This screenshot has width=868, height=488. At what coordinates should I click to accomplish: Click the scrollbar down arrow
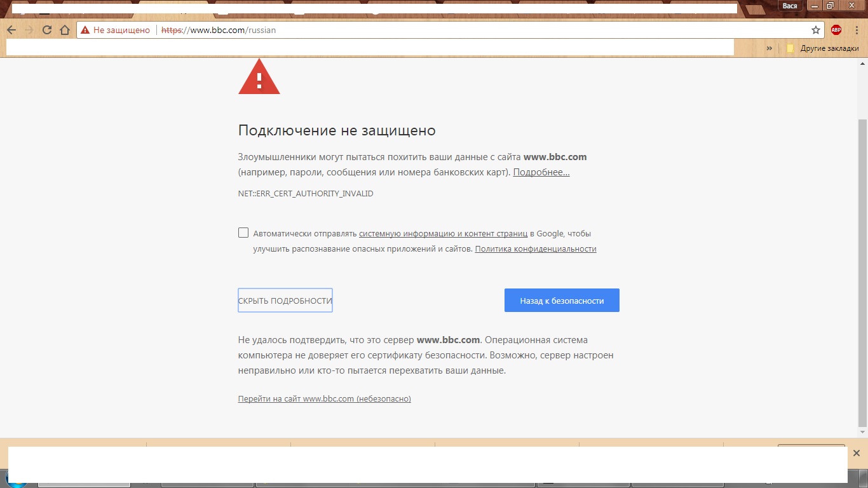click(862, 433)
